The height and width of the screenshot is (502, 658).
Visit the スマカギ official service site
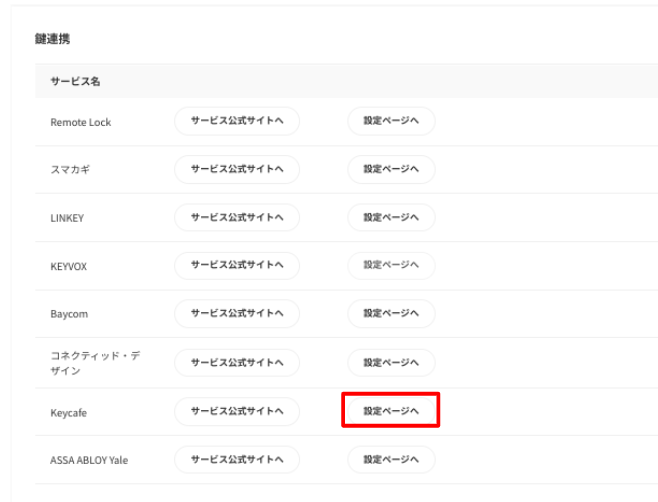point(237,170)
